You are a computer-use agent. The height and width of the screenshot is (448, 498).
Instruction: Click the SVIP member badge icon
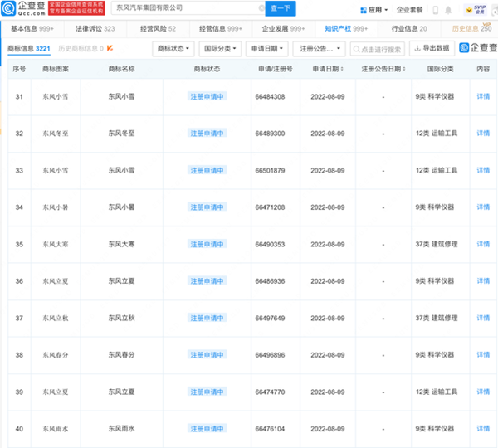475,9
